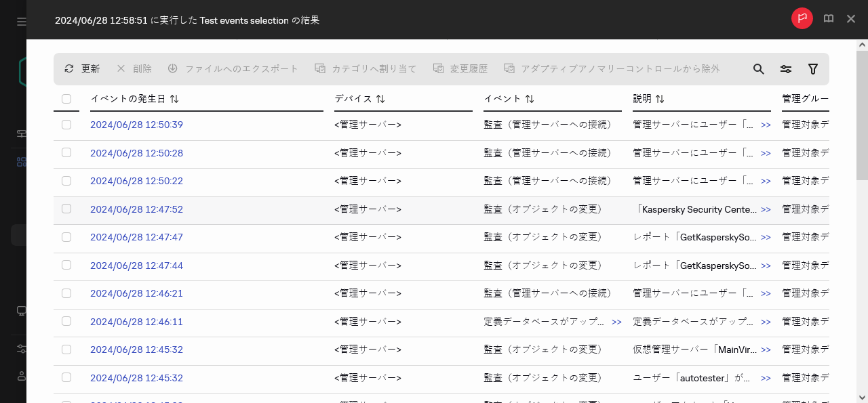
Task: Expand the Kaspersky Security Cente description via >>
Action: coord(766,209)
